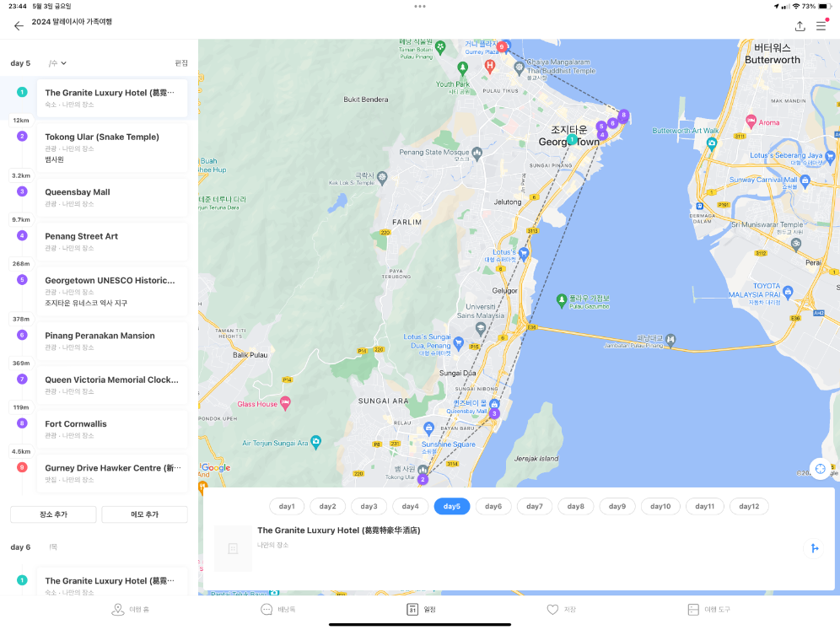Open 저장 saved heart tab
The width and height of the screenshot is (840, 630).
(x=561, y=610)
